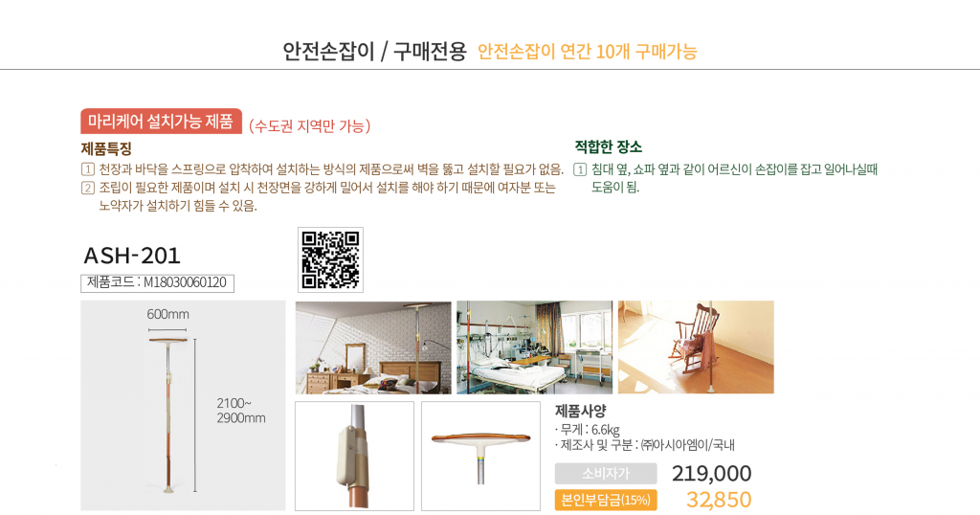
Task: Open the rocking chair room photo
Action: (x=696, y=347)
